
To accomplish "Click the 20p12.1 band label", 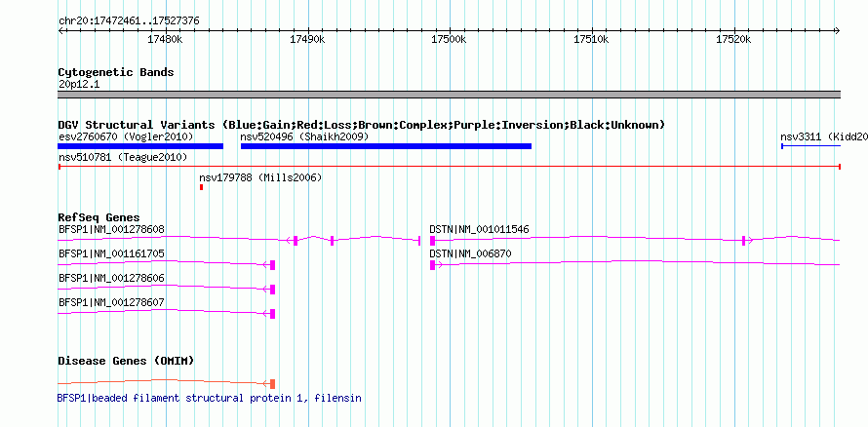I will [x=79, y=85].
